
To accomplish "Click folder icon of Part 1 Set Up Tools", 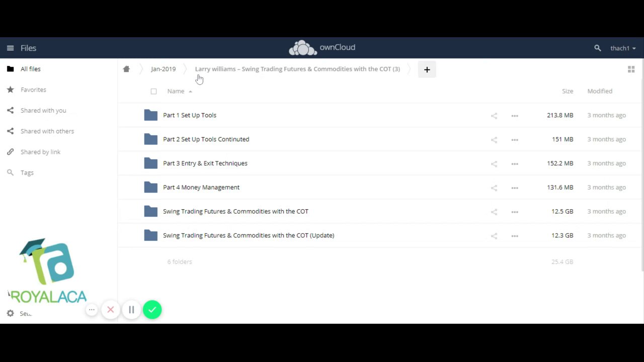I will tap(150, 115).
